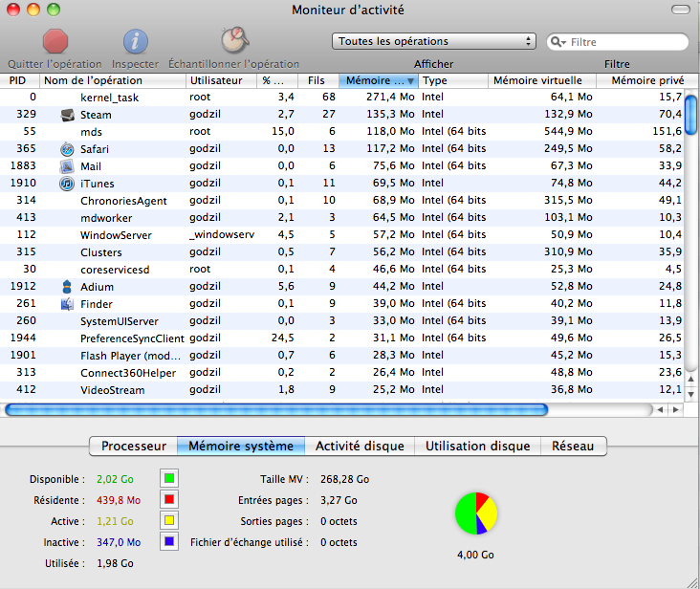Select the Safari compass icon row

[x=67, y=149]
